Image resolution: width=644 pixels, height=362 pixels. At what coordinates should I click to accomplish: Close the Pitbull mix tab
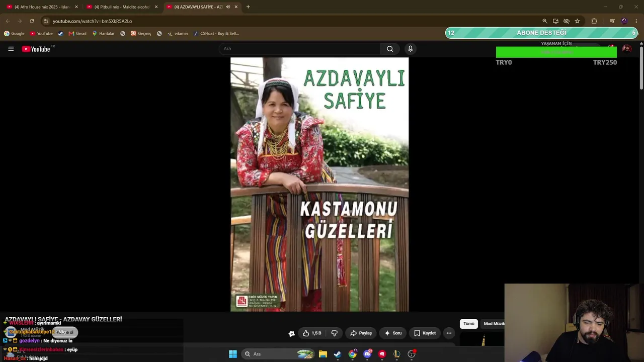click(x=156, y=7)
